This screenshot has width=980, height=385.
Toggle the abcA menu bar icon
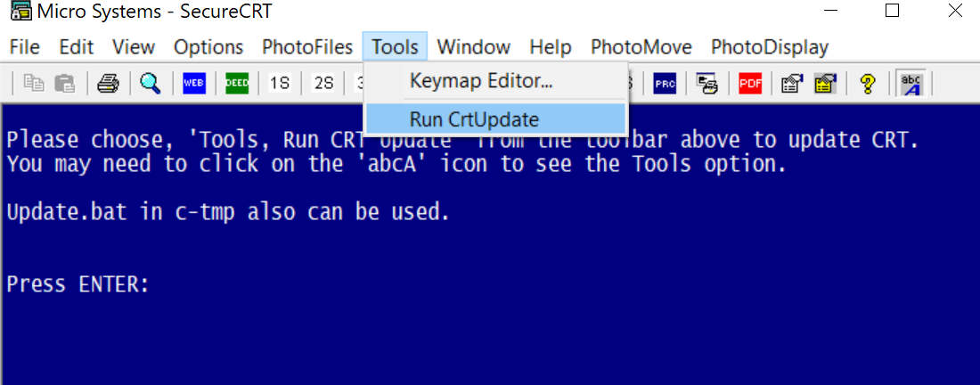pos(910,83)
